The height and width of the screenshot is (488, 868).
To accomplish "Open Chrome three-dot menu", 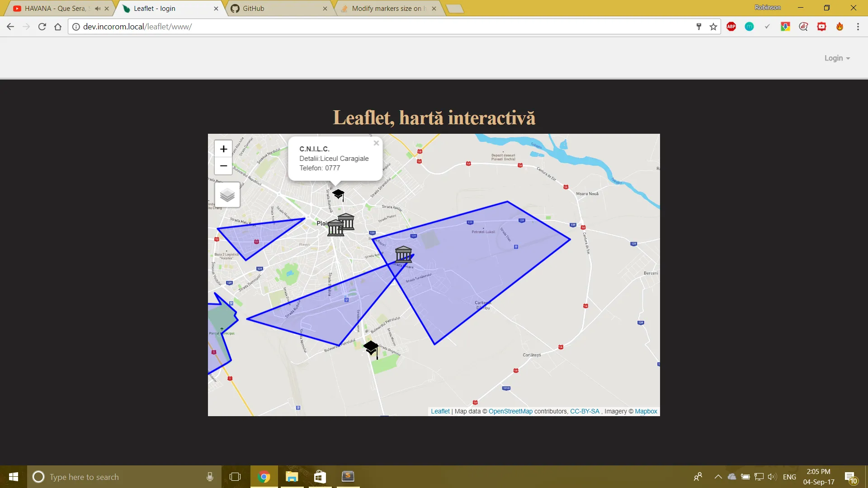I will tap(858, 27).
